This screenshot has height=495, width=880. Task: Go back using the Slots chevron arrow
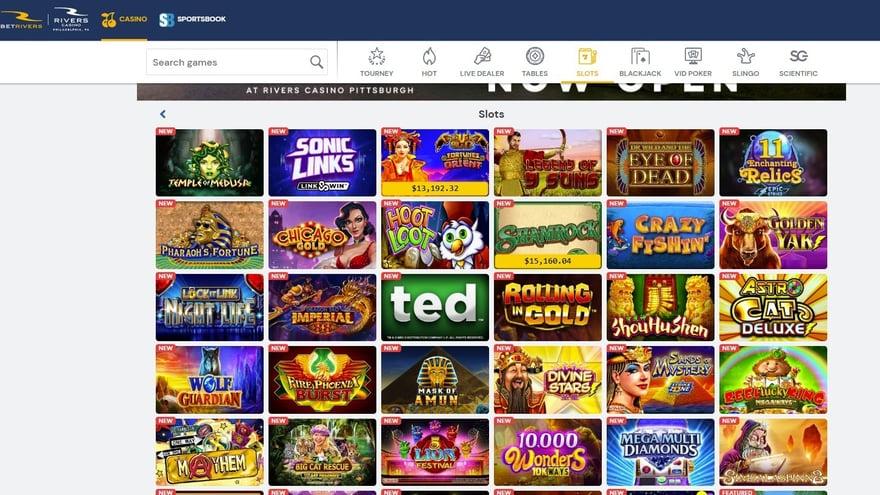tap(163, 114)
